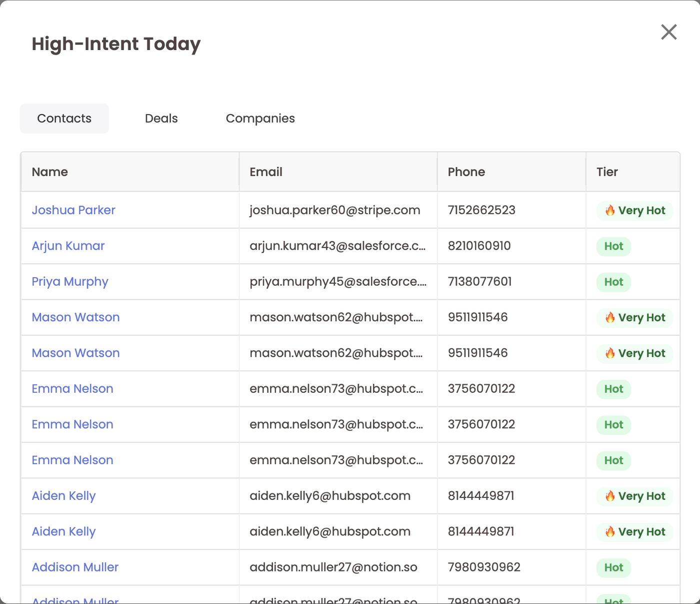Click the Tier column header
The width and height of the screenshot is (700, 604).
coord(632,172)
